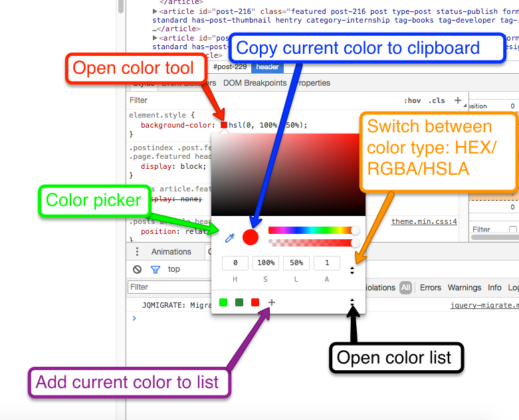Toggle the .cls element classes panel
This screenshot has width=519, height=420.
pyautogui.click(x=437, y=100)
